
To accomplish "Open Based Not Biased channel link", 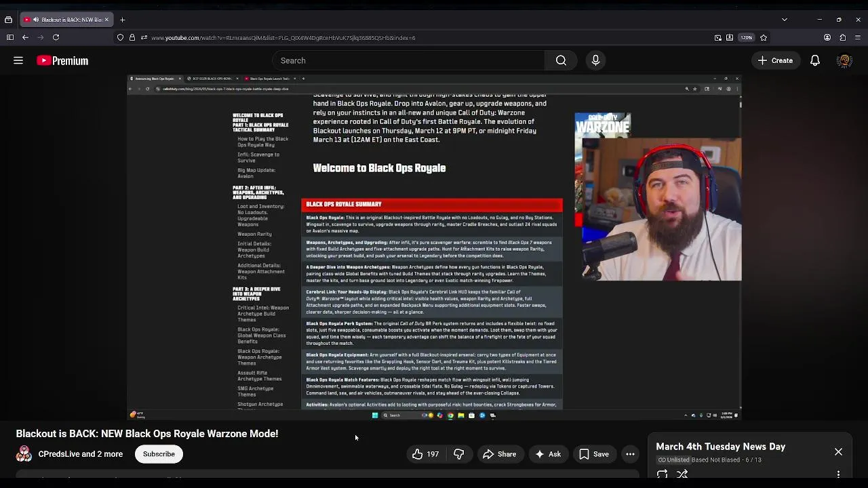I will tap(715, 460).
